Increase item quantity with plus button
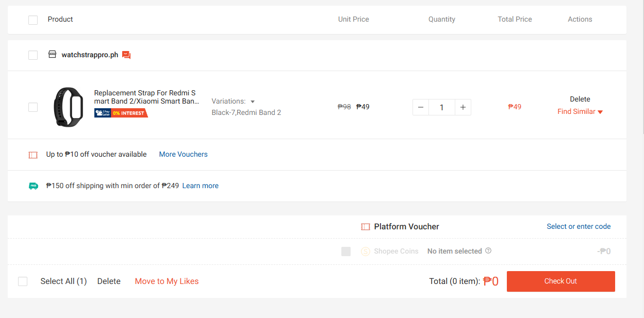The width and height of the screenshot is (644, 318). pos(463,107)
